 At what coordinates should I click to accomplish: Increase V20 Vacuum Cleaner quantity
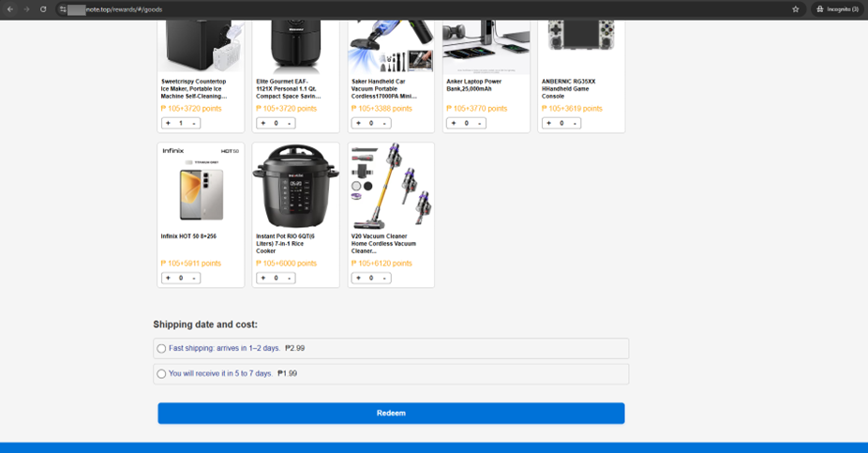pos(359,278)
